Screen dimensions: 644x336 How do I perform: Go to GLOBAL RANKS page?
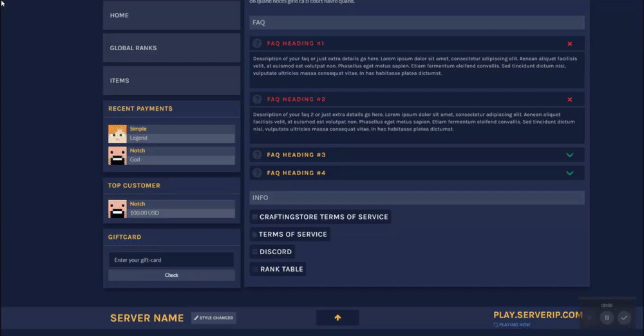(x=171, y=48)
